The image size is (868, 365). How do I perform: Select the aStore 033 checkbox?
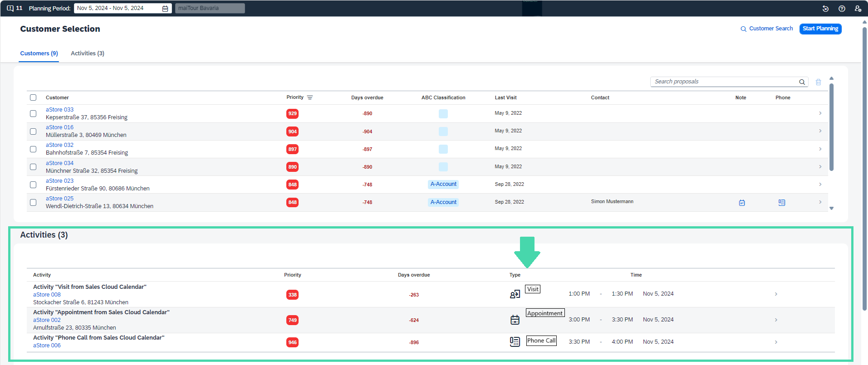[x=33, y=114]
